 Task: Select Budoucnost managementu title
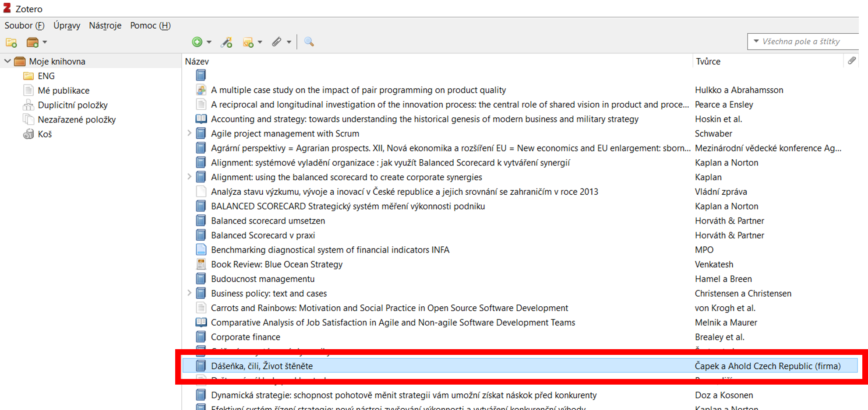pyautogui.click(x=263, y=279)
